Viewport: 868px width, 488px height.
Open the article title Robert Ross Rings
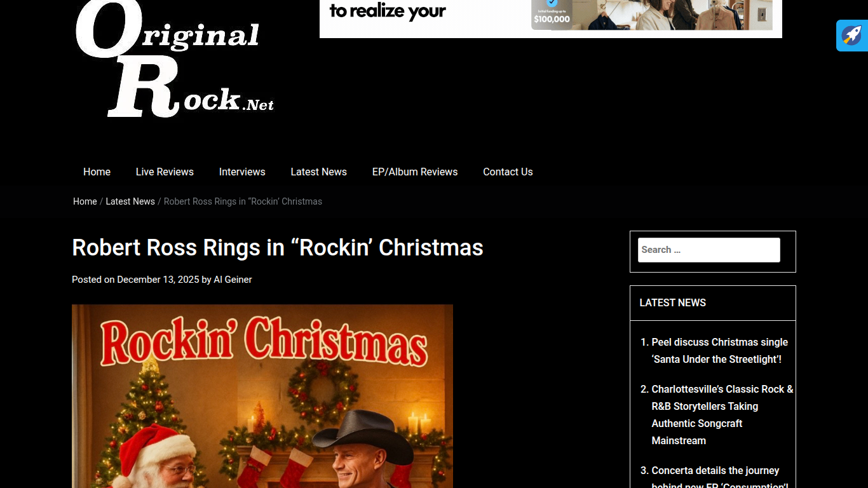point(278,247)
